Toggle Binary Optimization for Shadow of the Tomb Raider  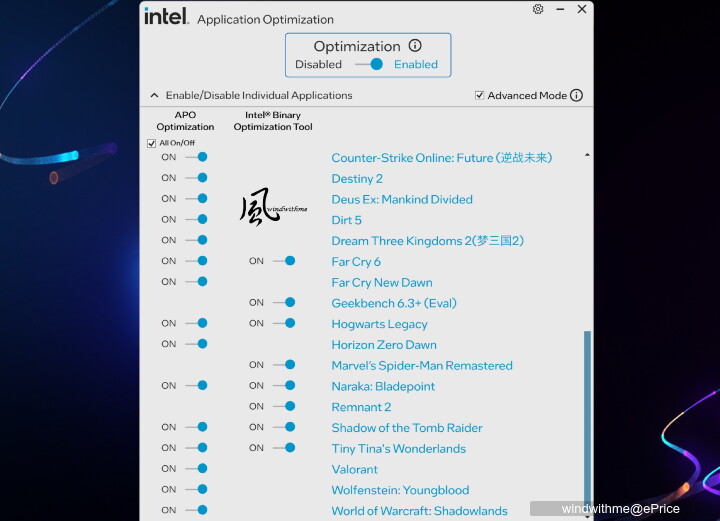[x=284, y=427]
